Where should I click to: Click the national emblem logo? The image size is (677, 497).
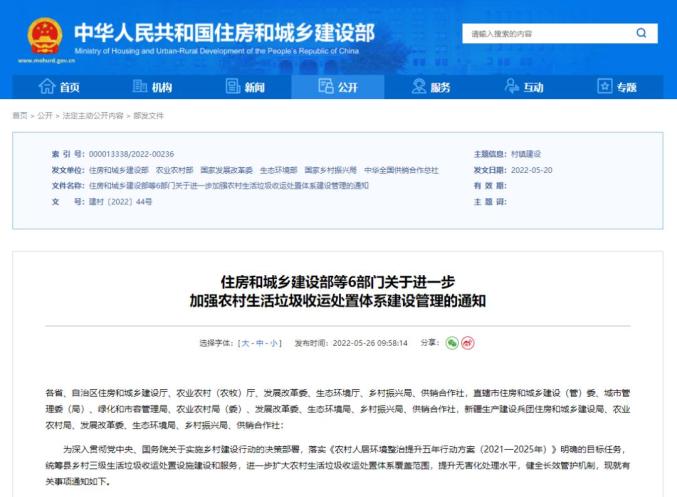pyautogui.click(x=45, y=36)
